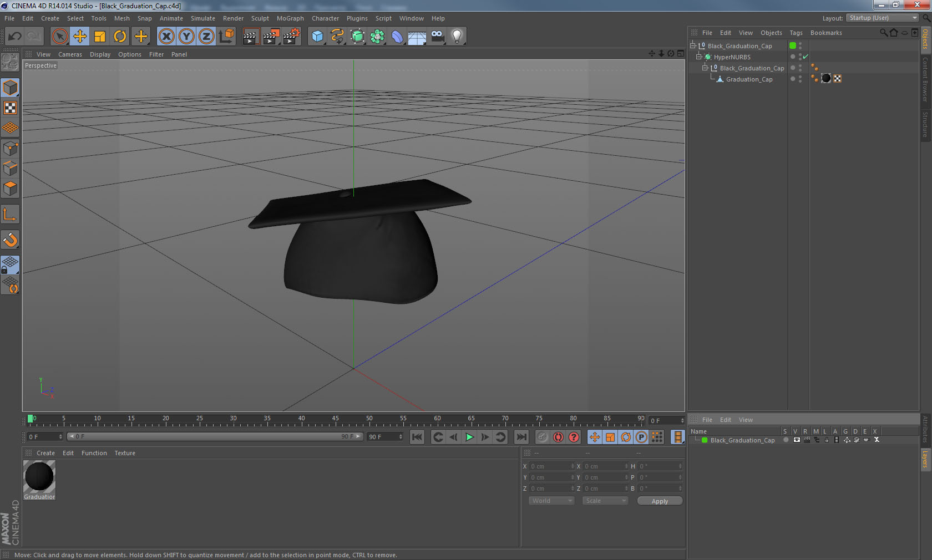The image size is (932, 560).
Task: Toggle locked workplane icon
Action: point(10,264)
